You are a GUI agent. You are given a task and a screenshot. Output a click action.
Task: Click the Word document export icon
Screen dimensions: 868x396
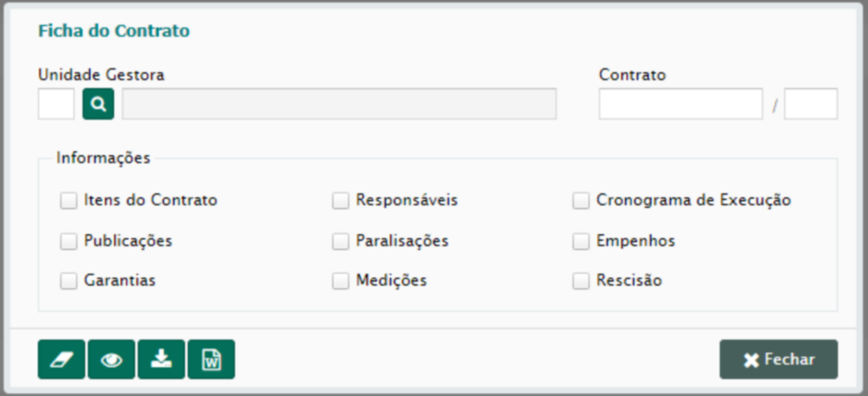click(211, 360)
